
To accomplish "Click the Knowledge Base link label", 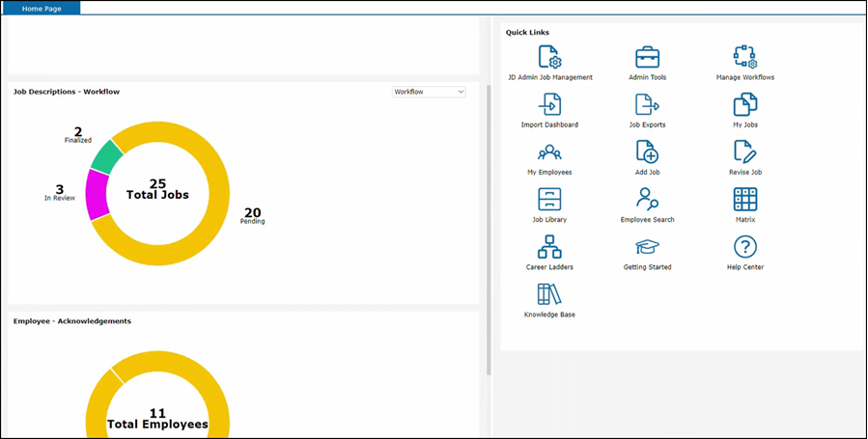I will pos(549,315).
